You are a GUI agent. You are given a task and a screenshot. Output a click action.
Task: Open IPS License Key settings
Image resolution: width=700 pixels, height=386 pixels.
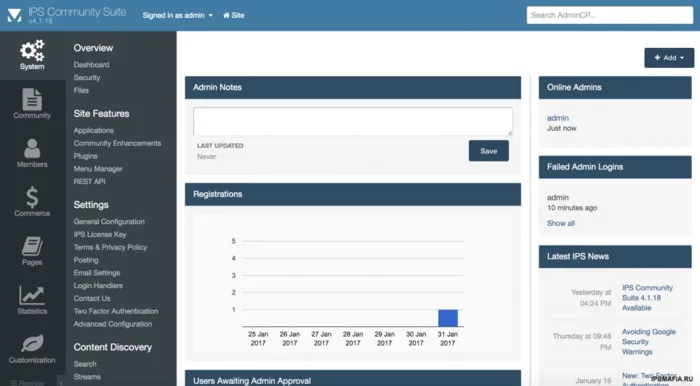[x=100, y=234]
